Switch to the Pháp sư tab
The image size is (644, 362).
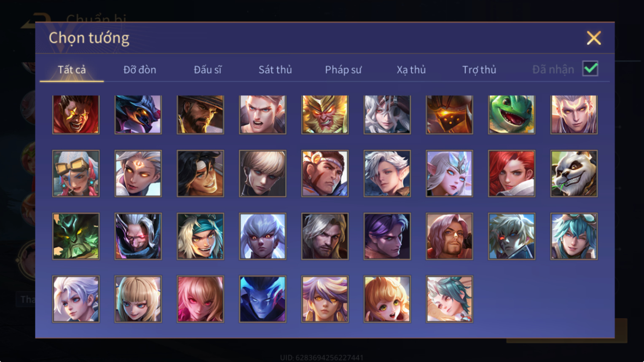[343, 70]
